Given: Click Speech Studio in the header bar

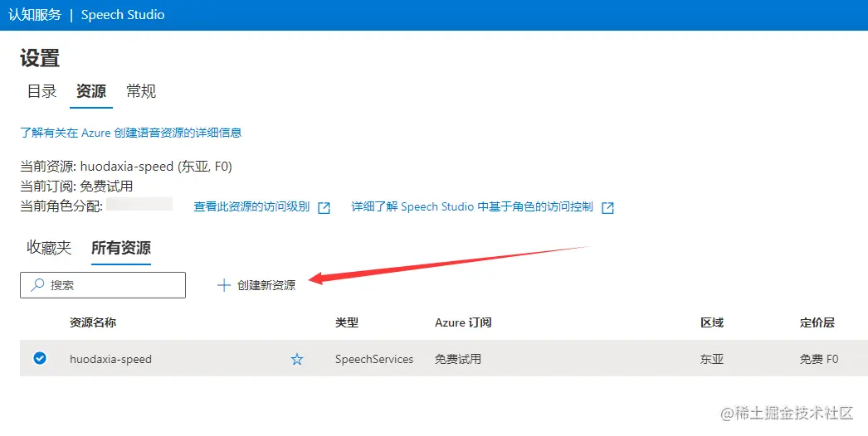Looking at the screenshot, I should coord(123,15).
